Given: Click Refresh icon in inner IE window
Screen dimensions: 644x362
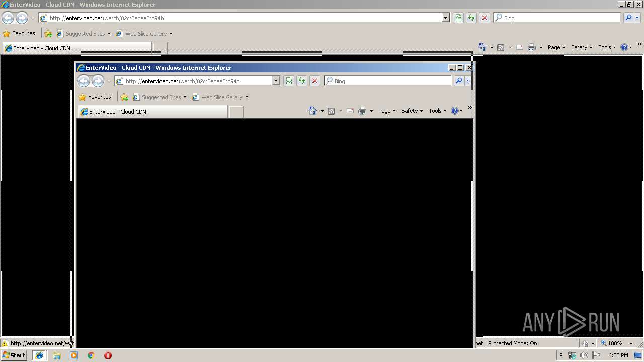Looking at the screenshot, I should coord(302,81).
